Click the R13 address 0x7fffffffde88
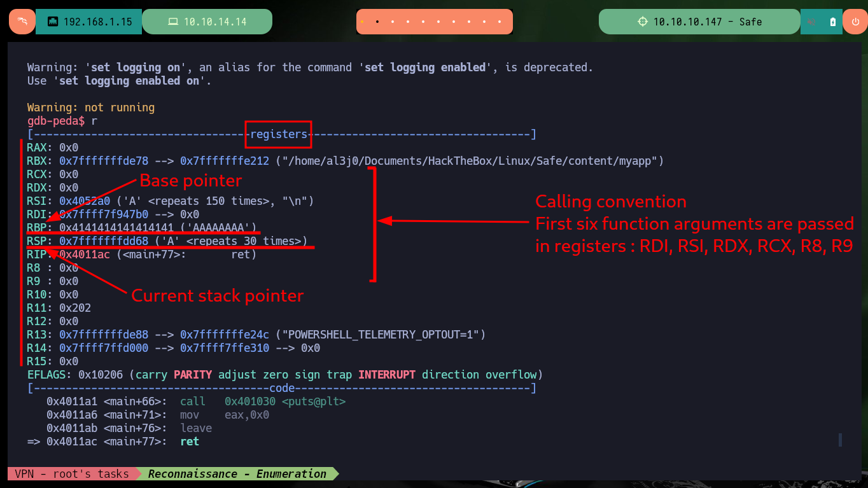The width and height of the screenshot is (868, 488). (x=104, y=335)
